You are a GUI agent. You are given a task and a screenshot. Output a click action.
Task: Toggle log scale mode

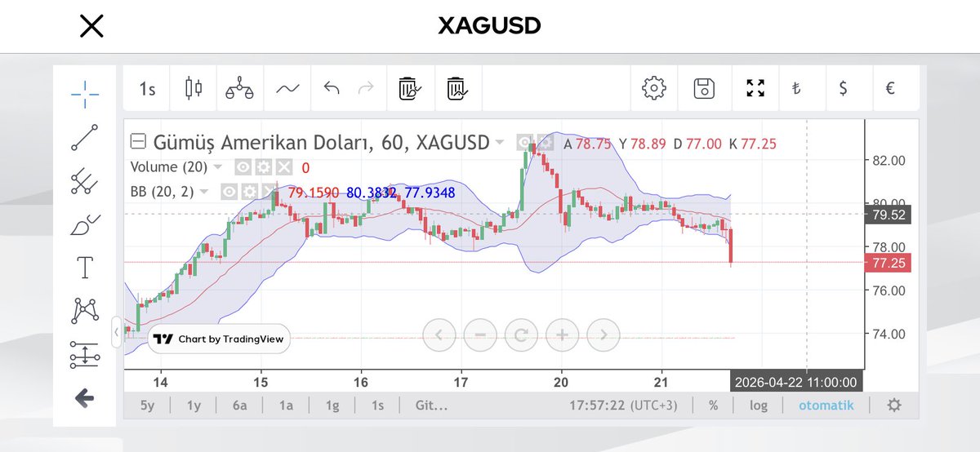point(759,405)
